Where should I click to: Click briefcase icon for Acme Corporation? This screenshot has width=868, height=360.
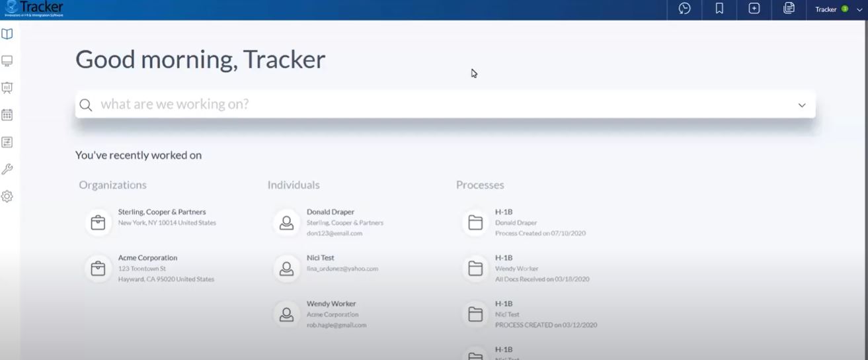[x=98, y=268]
